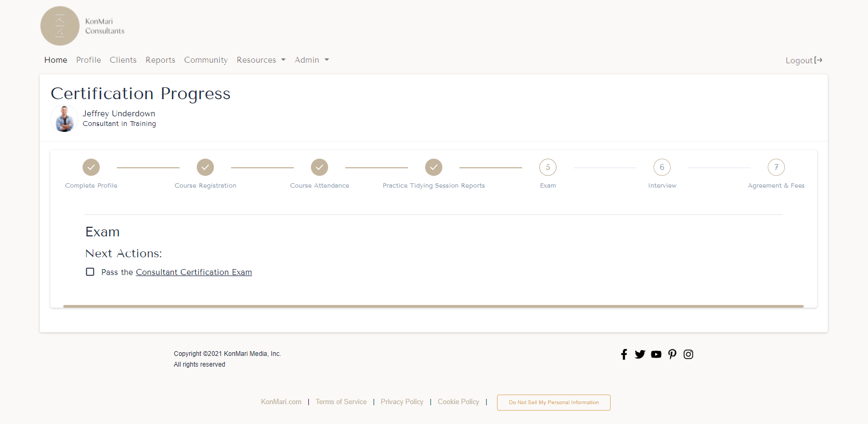Open the Privacy Policy link
868x424 pixels.
point(402,402)
